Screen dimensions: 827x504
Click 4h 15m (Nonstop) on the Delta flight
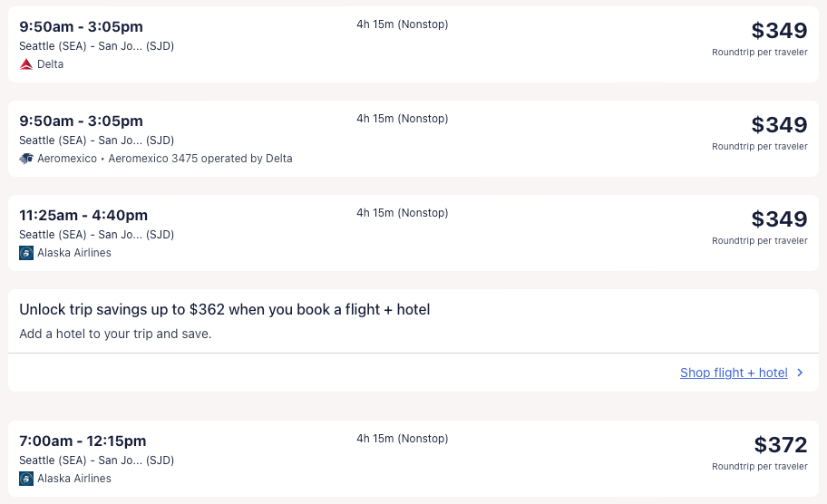pyautogui.click(x=402, y=24)
